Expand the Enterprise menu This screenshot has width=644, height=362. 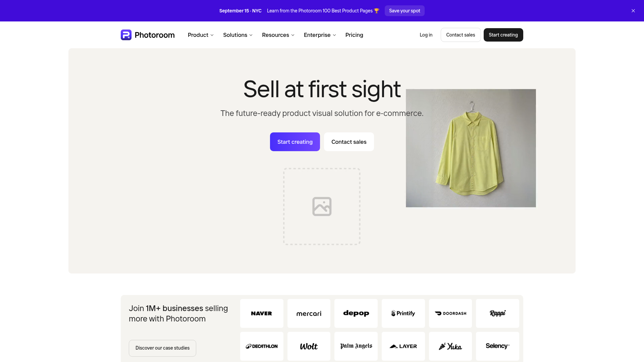click(x=320, y=35)
